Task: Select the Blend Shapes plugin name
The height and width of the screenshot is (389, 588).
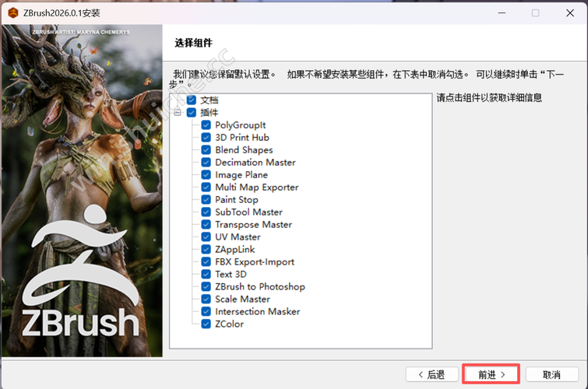Action: 244,150
